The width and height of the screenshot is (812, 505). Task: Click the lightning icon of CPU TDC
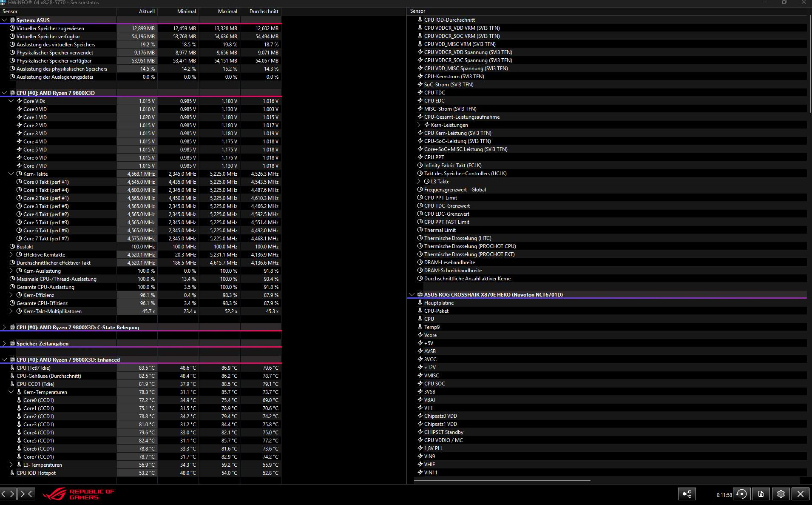point(420,92)
